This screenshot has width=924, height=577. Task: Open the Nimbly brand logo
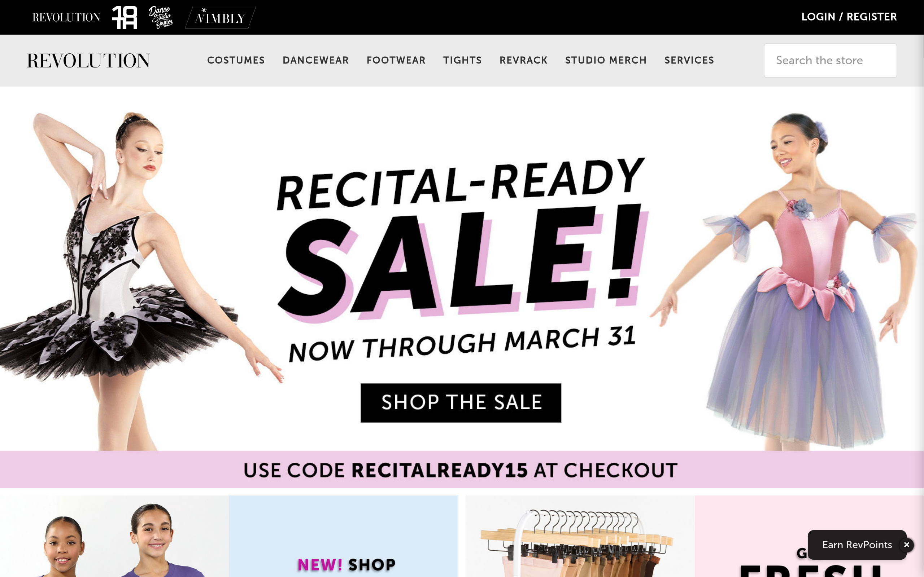[220, 17]
